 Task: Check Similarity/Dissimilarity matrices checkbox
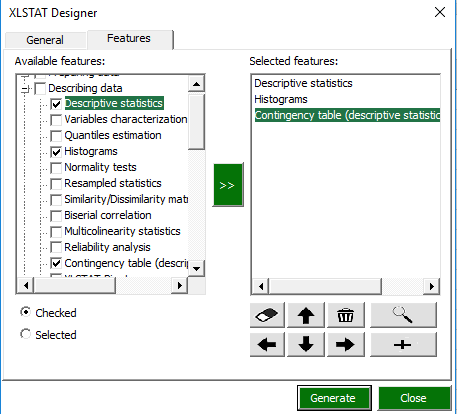56,200
